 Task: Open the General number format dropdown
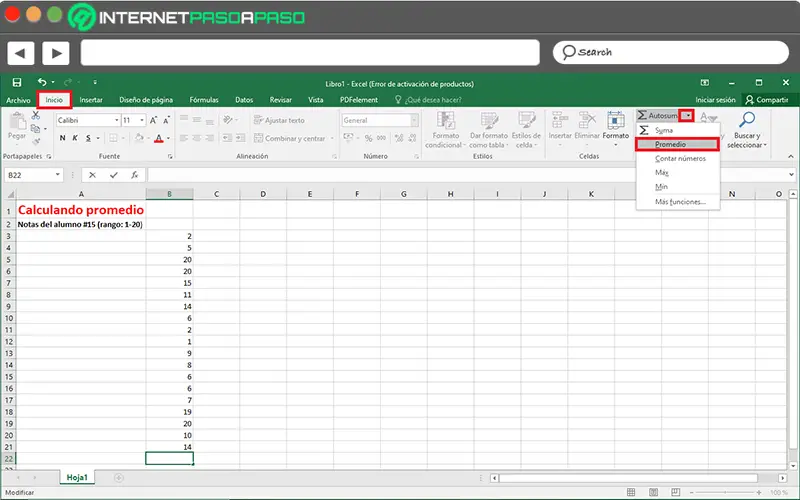point(414,120)
